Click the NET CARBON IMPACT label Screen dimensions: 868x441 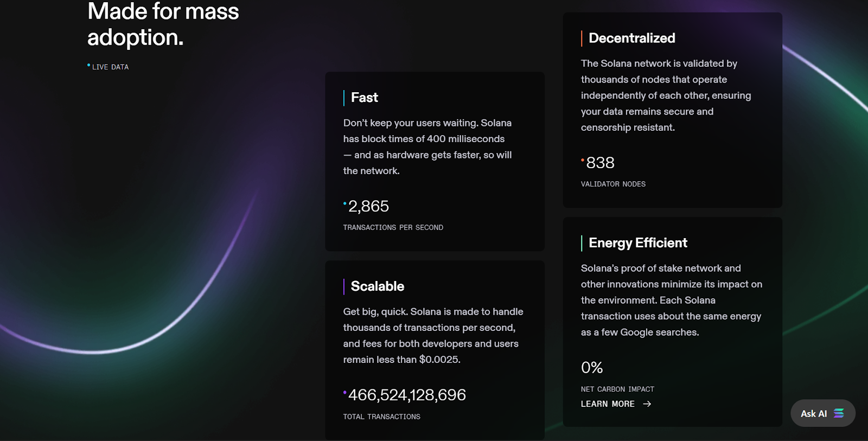(x=617, y=389)
